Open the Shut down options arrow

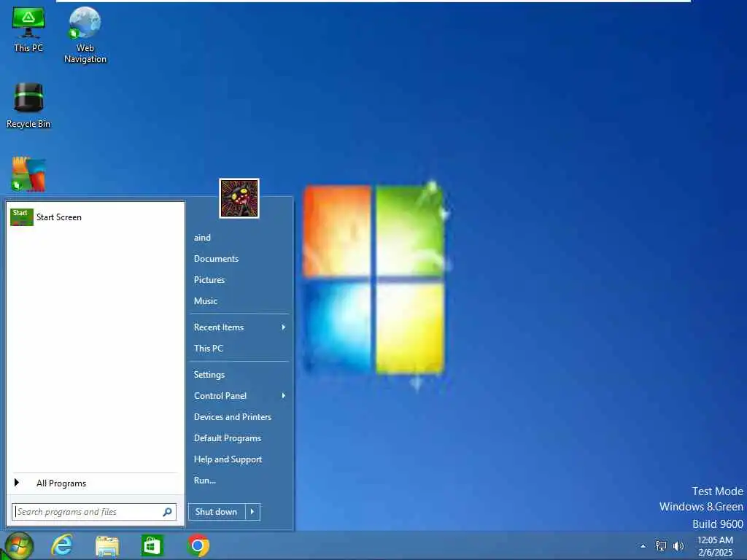252,512
